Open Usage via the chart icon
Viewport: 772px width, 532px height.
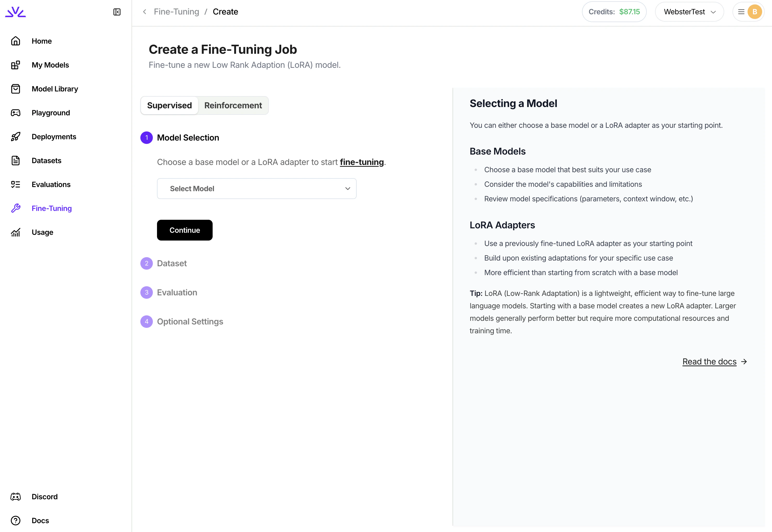coord(16,232)
